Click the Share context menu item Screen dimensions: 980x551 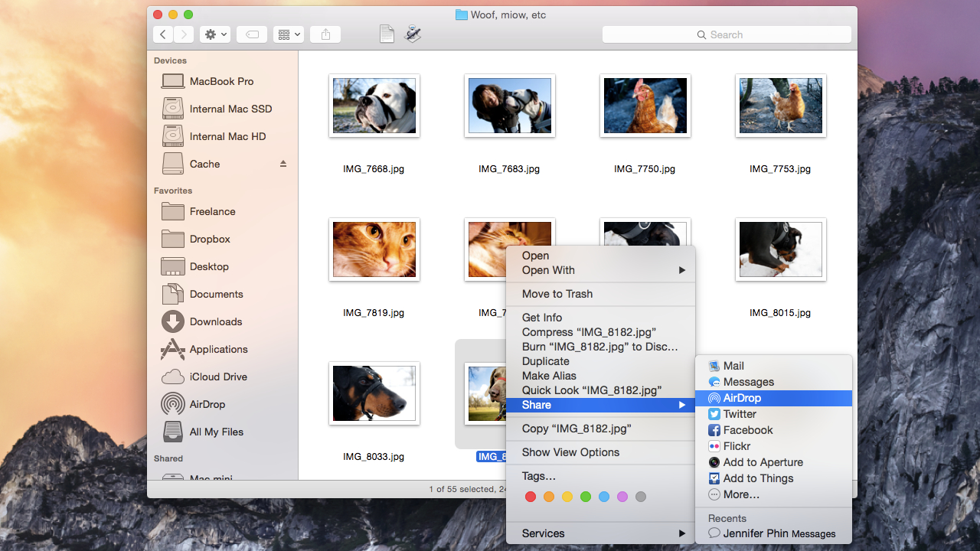click(601, 405)
